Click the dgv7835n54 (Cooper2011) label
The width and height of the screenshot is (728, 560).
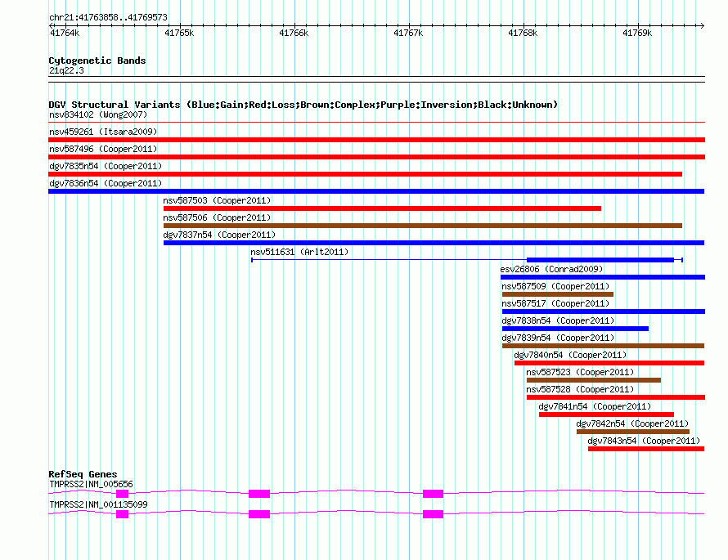[x=106, y=166]
